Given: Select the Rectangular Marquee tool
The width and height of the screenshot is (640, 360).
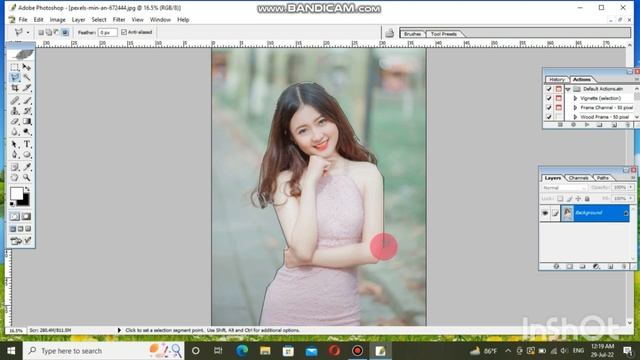Looking at the screenshot, I should tap(15, 67).
